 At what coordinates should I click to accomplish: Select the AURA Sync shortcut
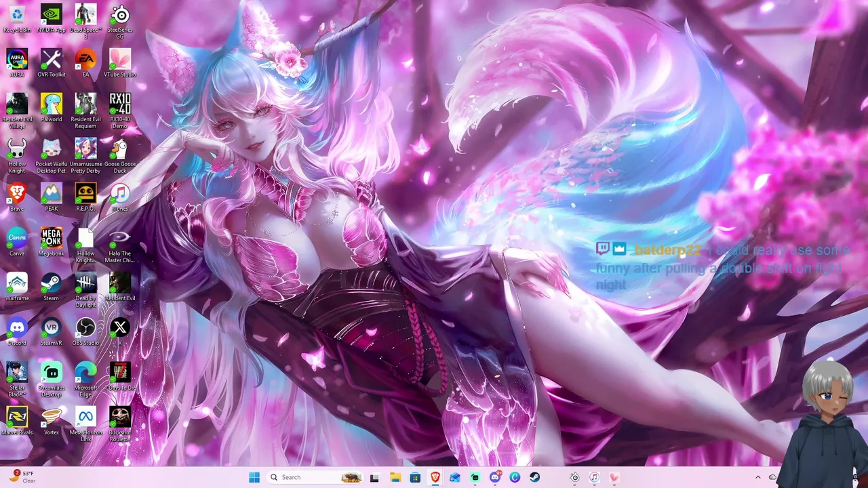point(17,63)
